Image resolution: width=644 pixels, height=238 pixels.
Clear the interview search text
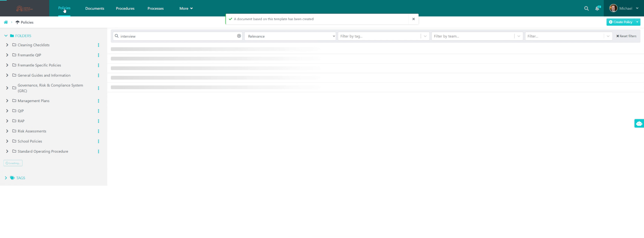tap(239, 36)
